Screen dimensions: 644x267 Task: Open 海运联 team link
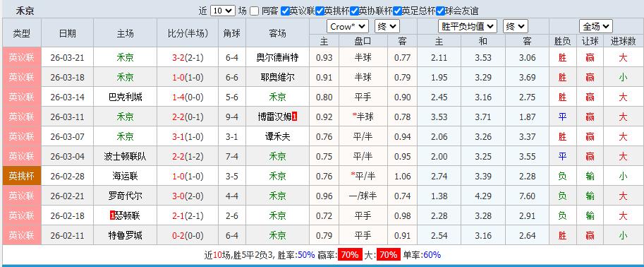coord(126,176)
